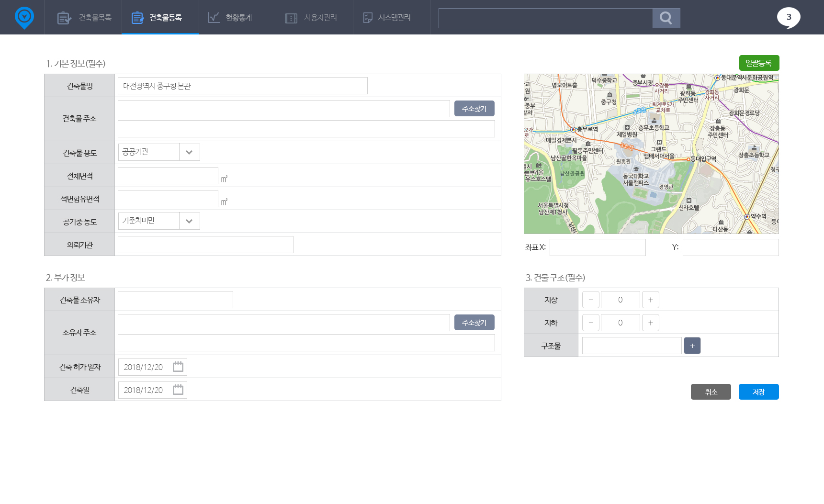The image size is (824, 504).
Task: Click the 건축물명 input field
Action: 242,86
